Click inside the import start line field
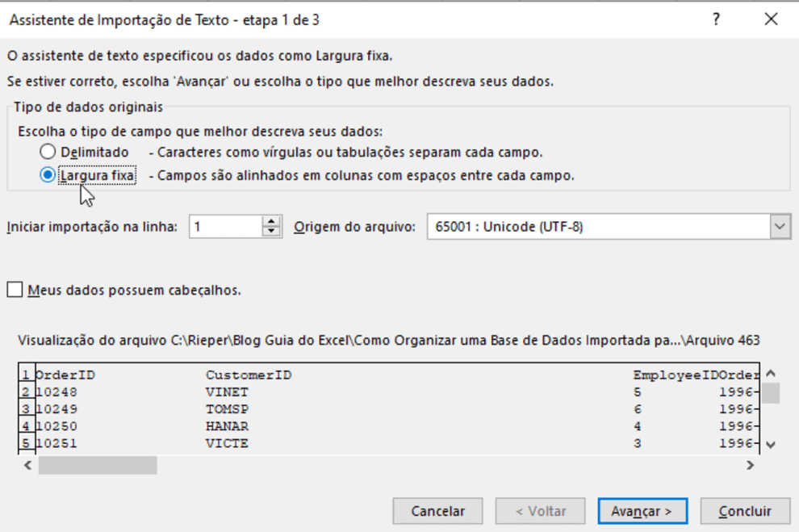 pyautogui.click(x=226, y=226)
